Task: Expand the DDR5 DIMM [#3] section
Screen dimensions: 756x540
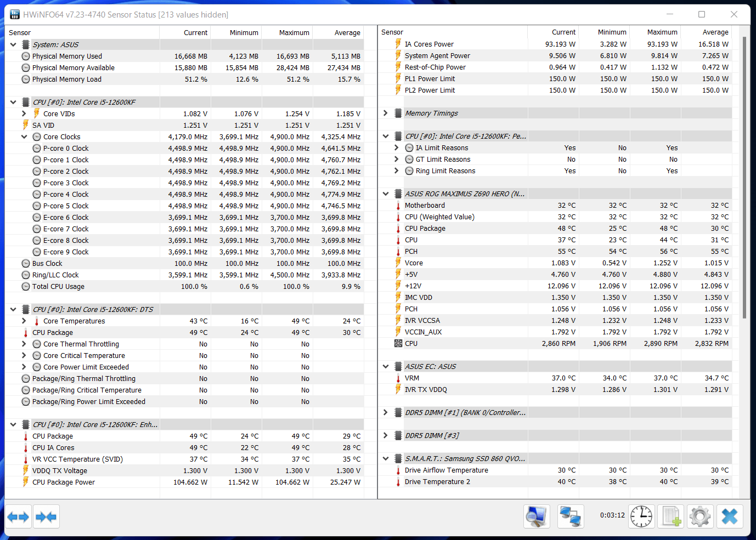Action: pos(386,435)
